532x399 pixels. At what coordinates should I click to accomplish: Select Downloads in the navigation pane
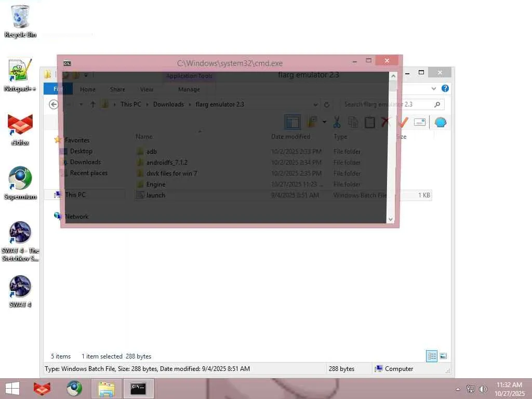click(x=85, y=162)
